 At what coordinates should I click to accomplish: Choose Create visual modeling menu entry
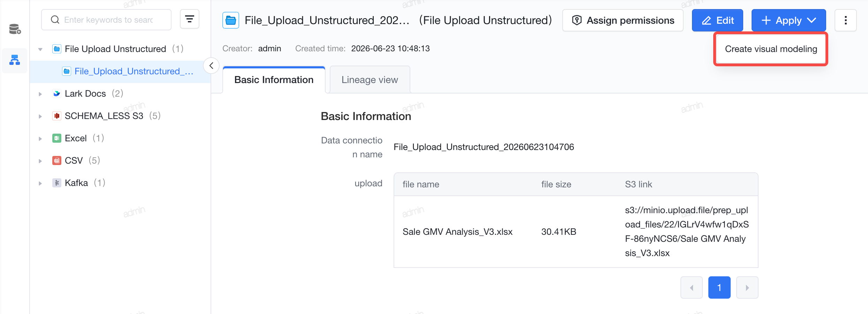(x=771, y=49)
